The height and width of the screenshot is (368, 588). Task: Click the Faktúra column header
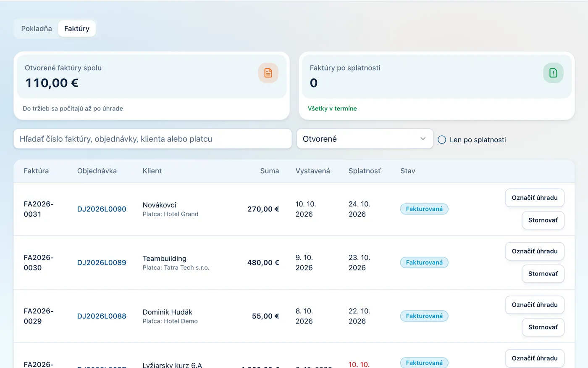[36, 171]
